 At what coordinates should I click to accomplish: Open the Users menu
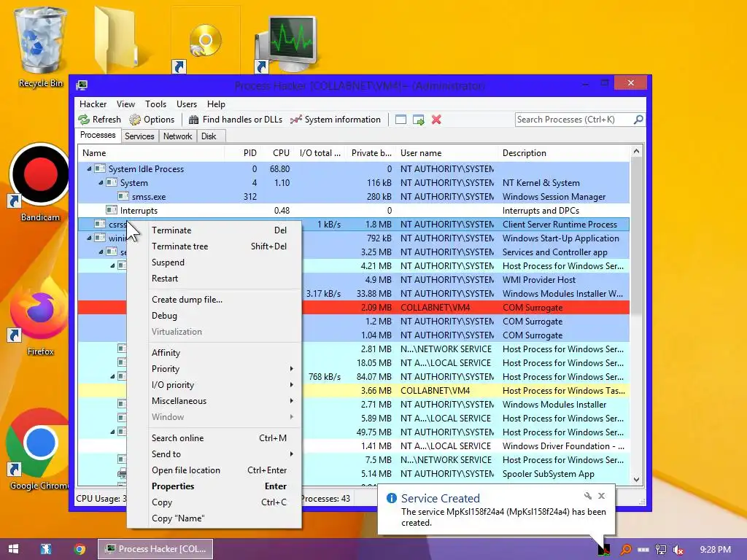click(x=186, y=104)
